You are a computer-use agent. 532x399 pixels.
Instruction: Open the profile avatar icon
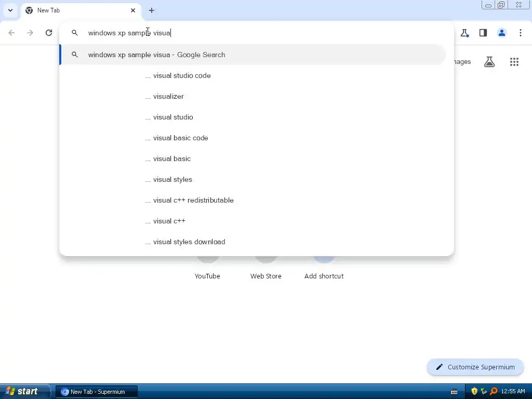click(502, 33)
